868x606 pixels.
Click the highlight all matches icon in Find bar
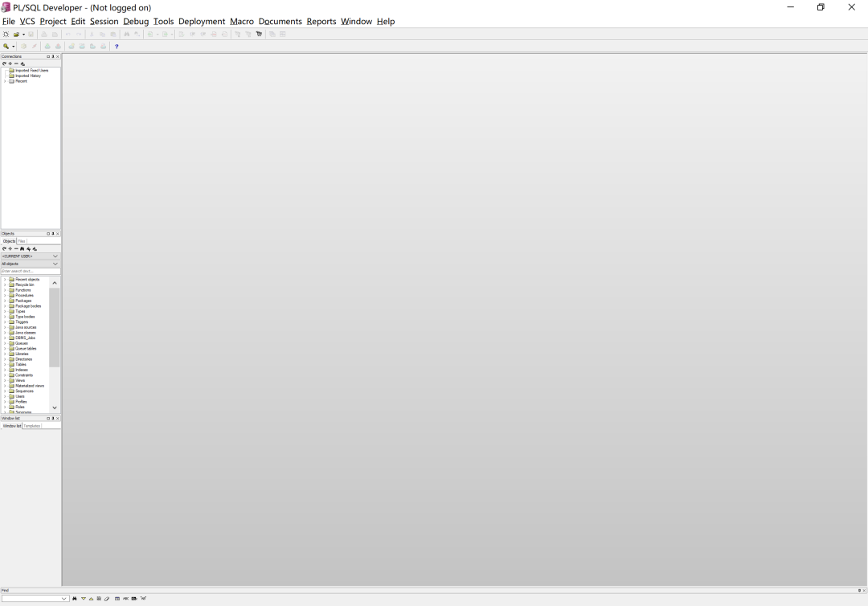pos(99,598)
